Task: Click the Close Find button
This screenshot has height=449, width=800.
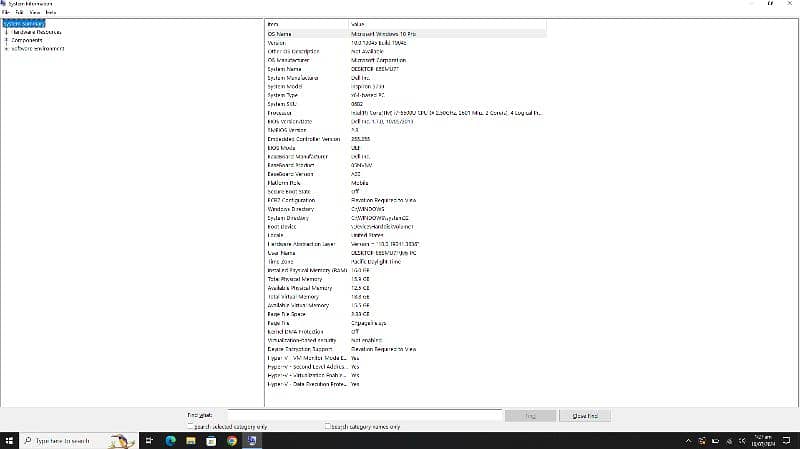Action: click(585, 415)
